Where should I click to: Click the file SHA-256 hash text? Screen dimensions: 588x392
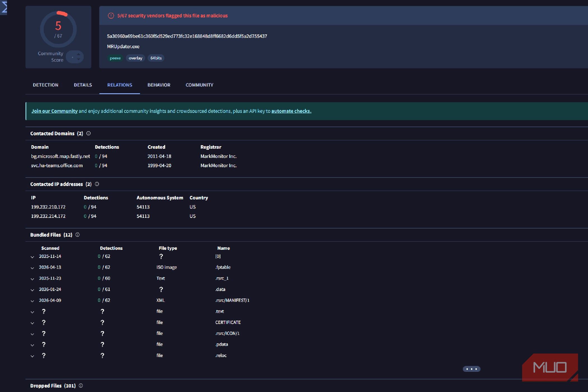[187, 36]
